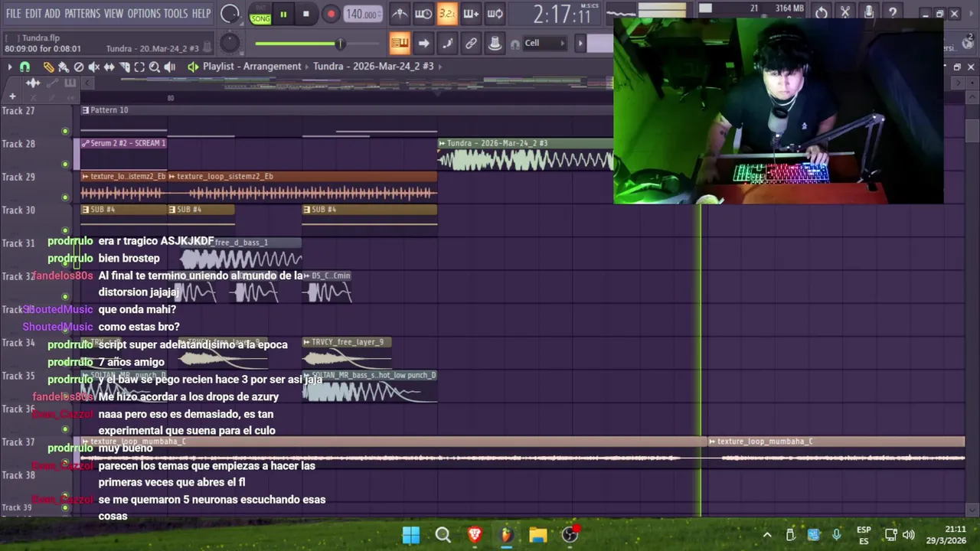Mute Track 30 with green dot

point(65,230)
